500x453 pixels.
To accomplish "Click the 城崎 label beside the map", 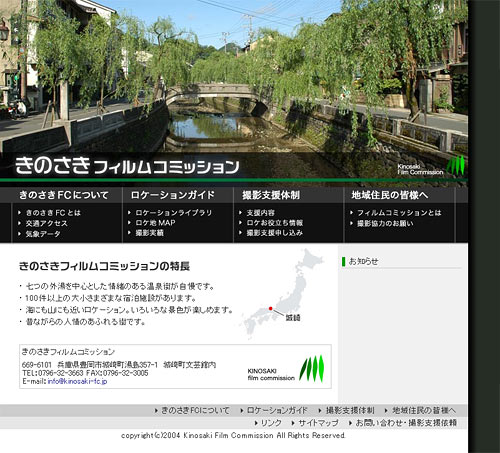I will tap(293, 318).
